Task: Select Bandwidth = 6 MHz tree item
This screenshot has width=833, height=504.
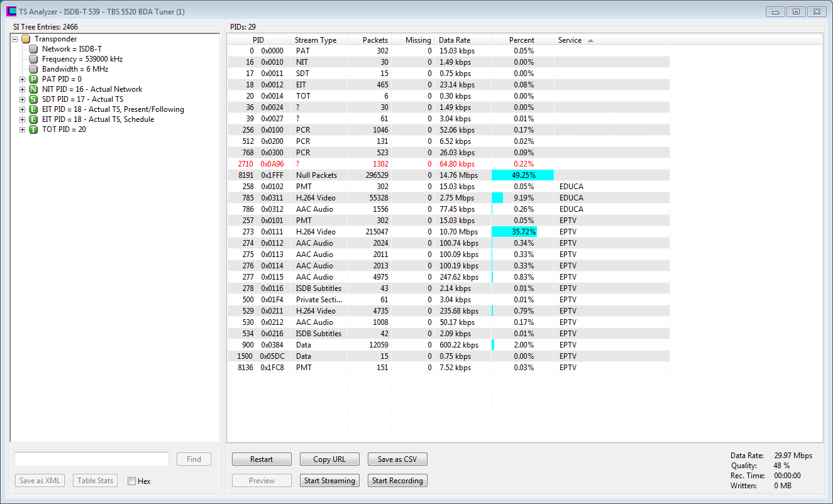Action: click(x=75, y=69)
